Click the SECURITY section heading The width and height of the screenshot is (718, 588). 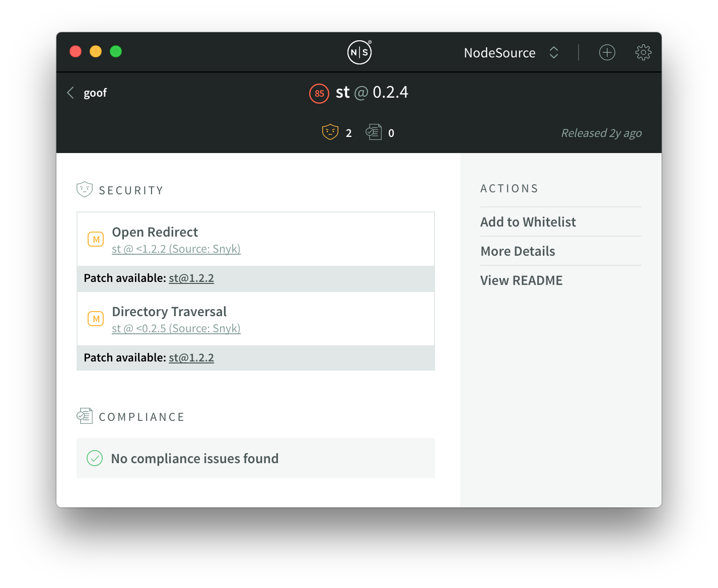pyautogui.click(x=131, y=190)
